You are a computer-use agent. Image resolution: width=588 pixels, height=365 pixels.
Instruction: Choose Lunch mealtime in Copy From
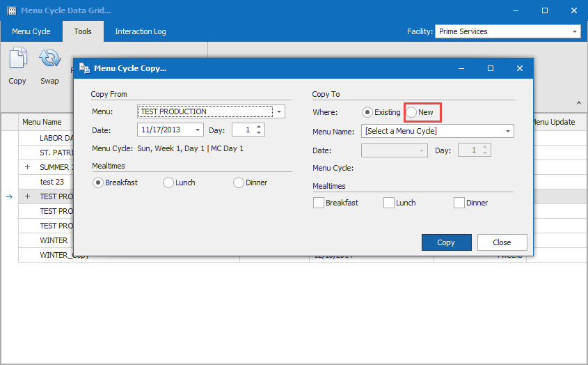(168, 182)
